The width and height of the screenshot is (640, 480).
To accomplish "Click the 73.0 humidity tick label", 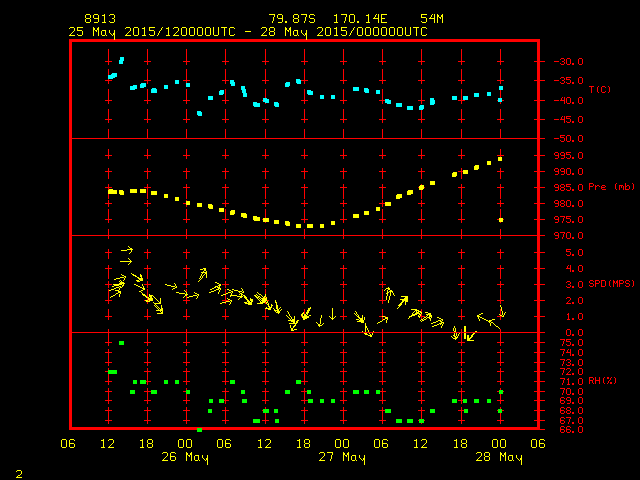I will click(x=571, y=362).
